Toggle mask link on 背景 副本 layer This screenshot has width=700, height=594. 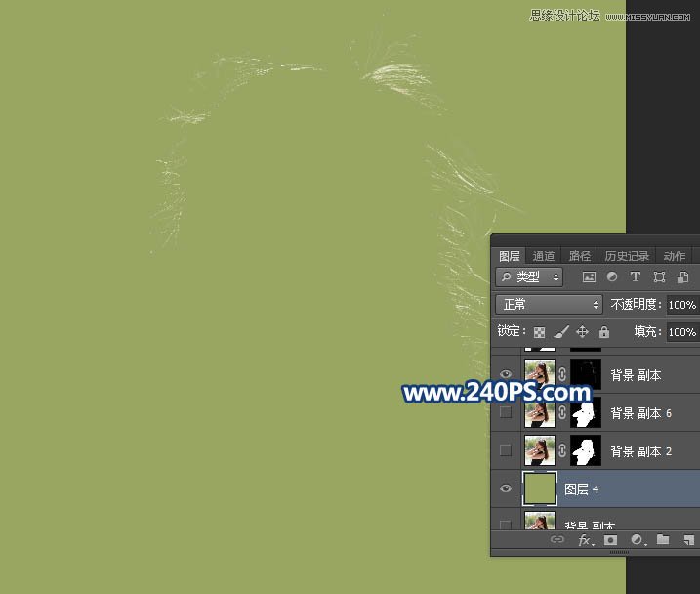(562, 374)
